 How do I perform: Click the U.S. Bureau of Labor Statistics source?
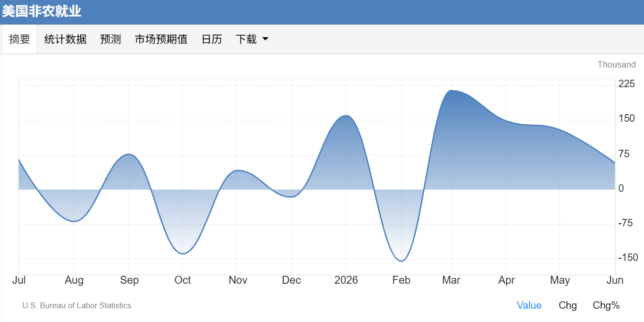[77, 306]
